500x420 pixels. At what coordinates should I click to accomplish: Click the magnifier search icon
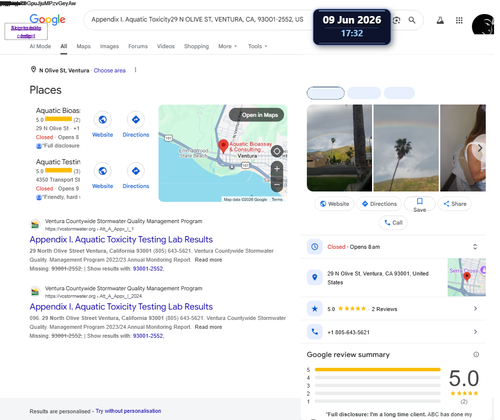click(412, 20)
